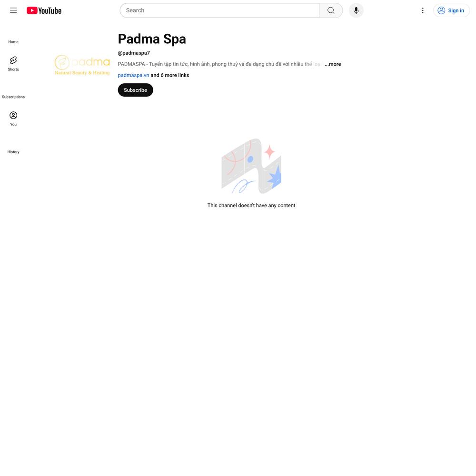
Task: Start voice search with microphone icon
Action: pyautogui.click(x=356, y=10)
